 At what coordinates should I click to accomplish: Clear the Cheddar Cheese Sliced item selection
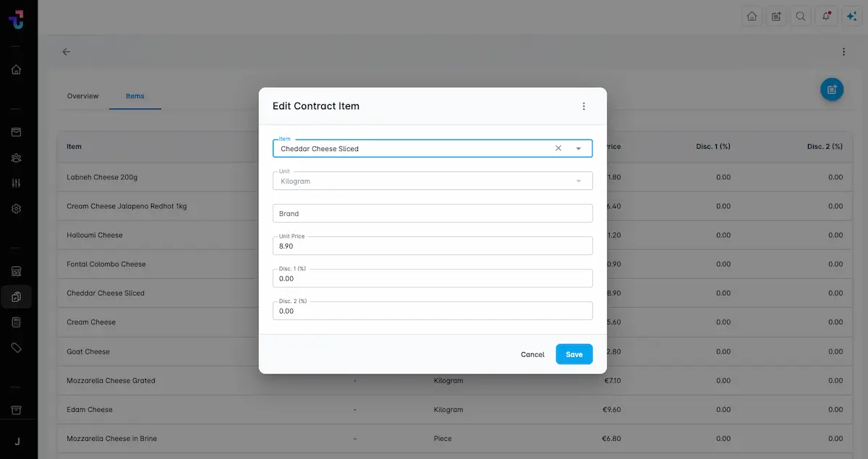(558, 148)
